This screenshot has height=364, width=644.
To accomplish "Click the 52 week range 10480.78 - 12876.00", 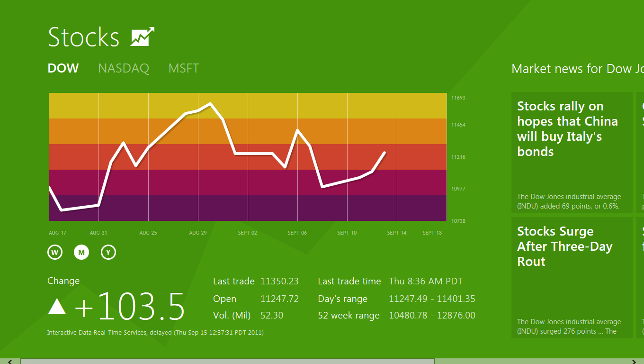I will coord(432,315).
